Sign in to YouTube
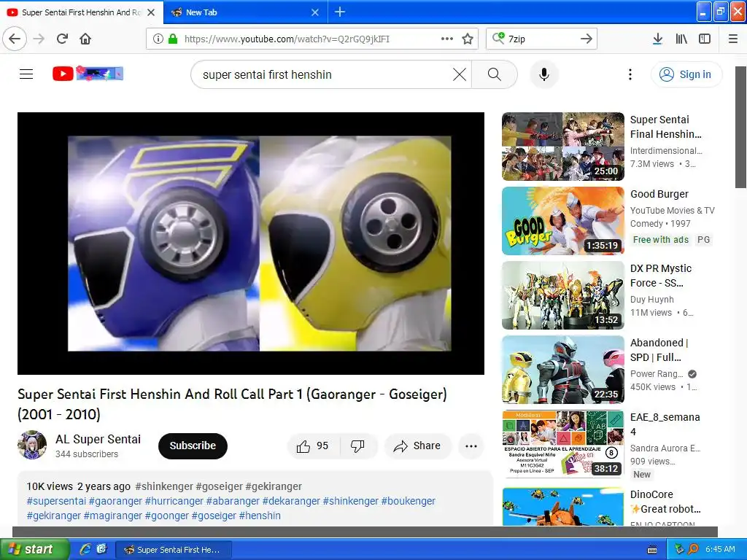This screenshot has width=747, height=560. coord(686,74)
